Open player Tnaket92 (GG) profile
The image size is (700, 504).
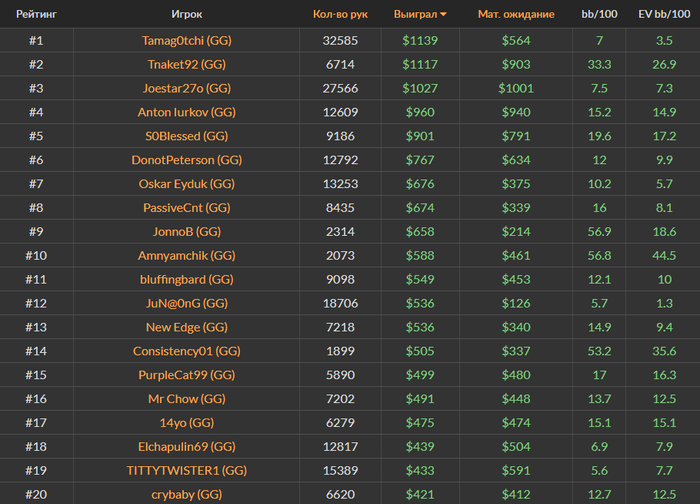(186, 65)
